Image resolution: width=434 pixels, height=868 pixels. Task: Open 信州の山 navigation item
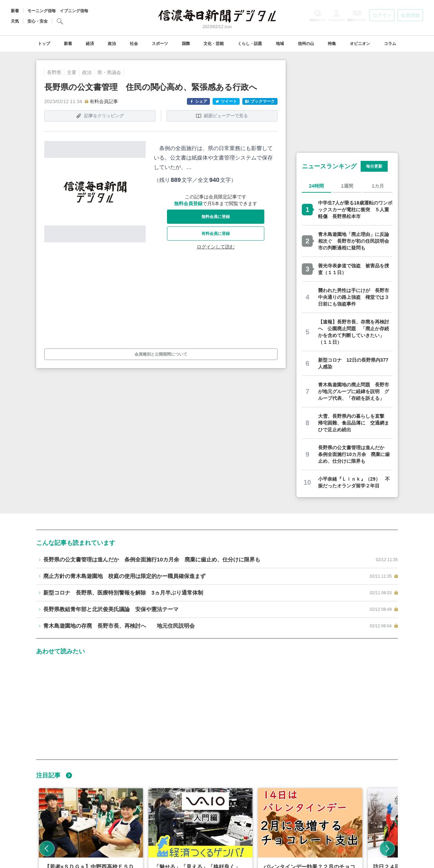(306, 44)
